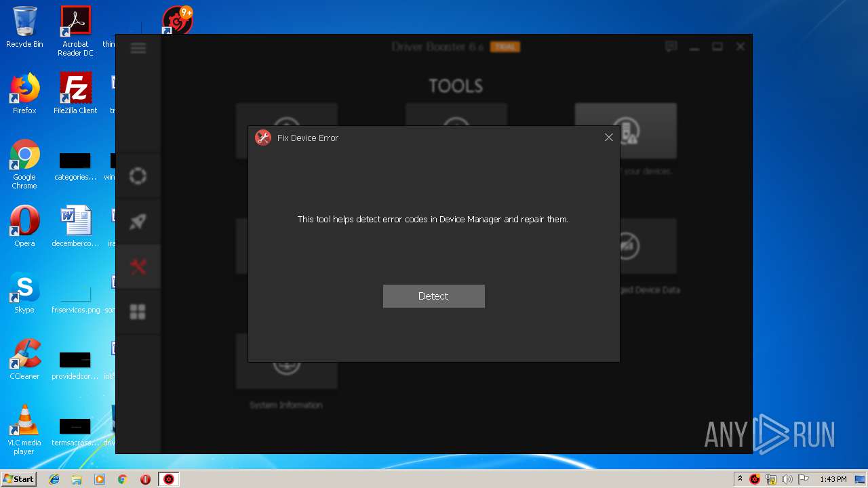
Task: Click the Driver Booster tray icon
Action: pyautogui.click(x=755, y=479)
